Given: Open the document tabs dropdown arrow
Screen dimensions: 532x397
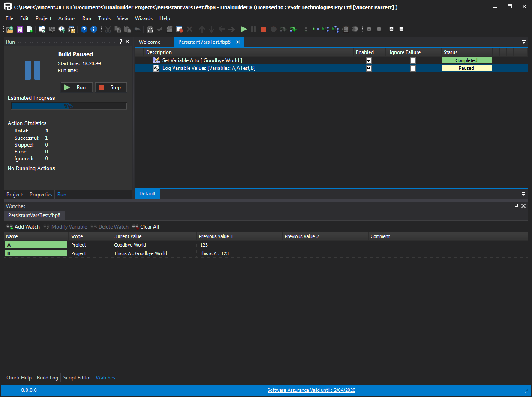Looking at the screenshot, I should pyautogui.click(x=523, y=42).
